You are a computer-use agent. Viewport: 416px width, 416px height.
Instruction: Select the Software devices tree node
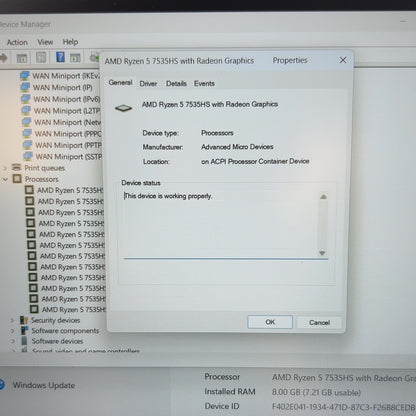pyautogui.click(x=57, y=341)
